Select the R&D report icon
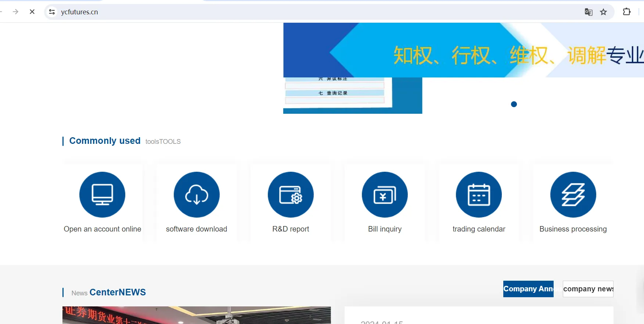The width and height of the screenshot is (644, 324). click(291, 194)
